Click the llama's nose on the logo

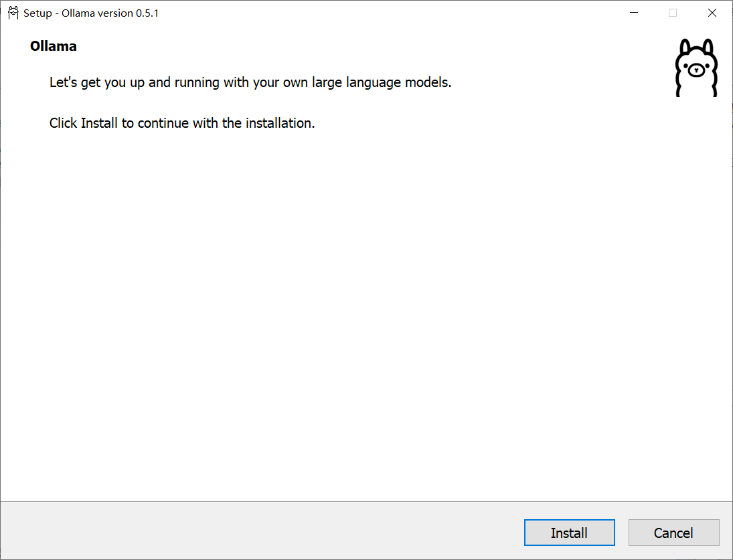tap(696, 70)
